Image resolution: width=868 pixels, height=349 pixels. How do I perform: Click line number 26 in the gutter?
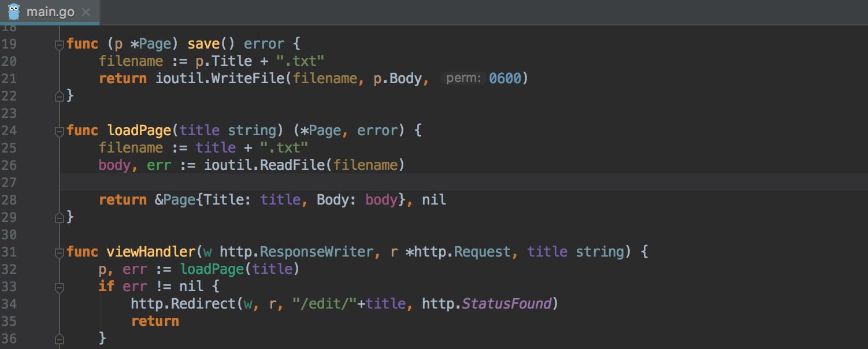click(9, 165)
